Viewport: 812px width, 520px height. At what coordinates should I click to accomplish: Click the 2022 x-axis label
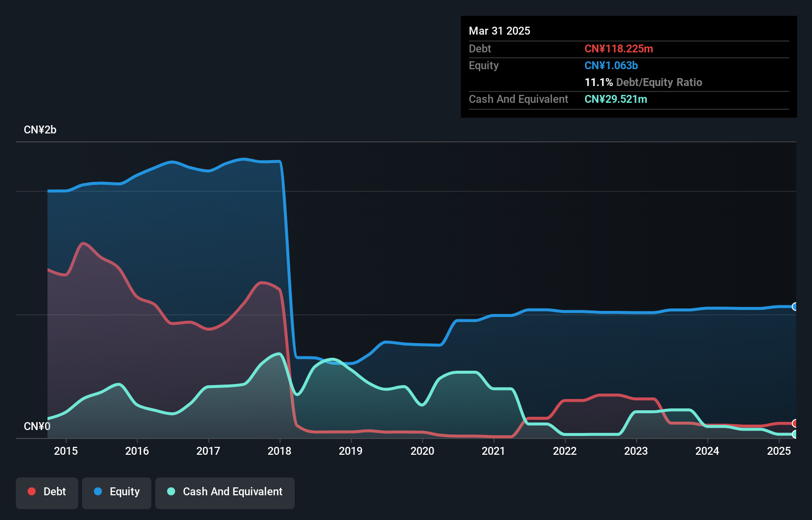click(565, 451)
